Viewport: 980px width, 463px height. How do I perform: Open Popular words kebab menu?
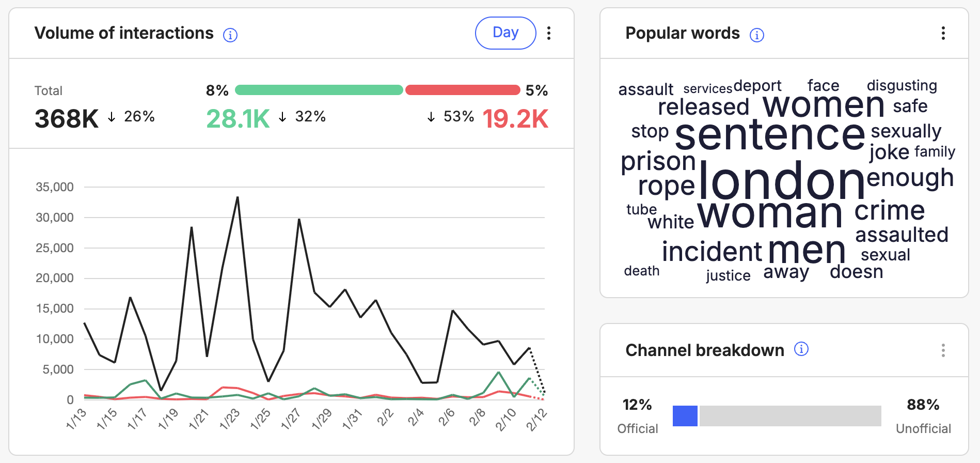[x=943, y=34]
